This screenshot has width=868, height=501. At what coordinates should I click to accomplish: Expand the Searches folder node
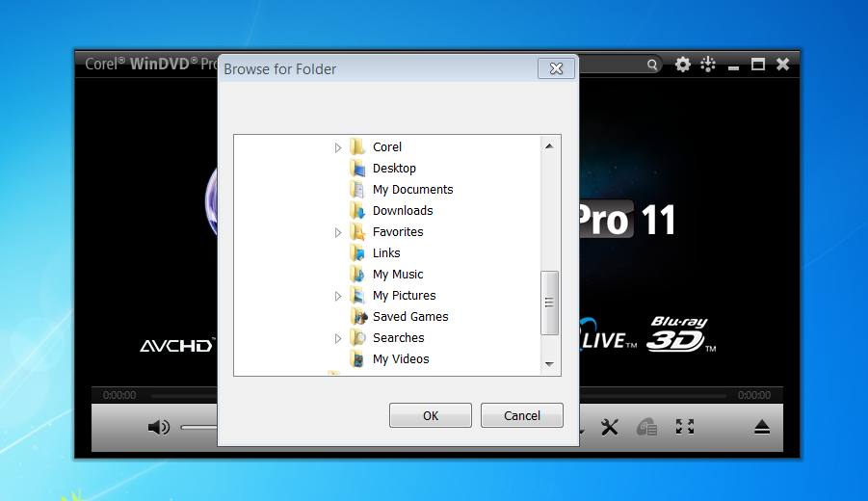338,338
